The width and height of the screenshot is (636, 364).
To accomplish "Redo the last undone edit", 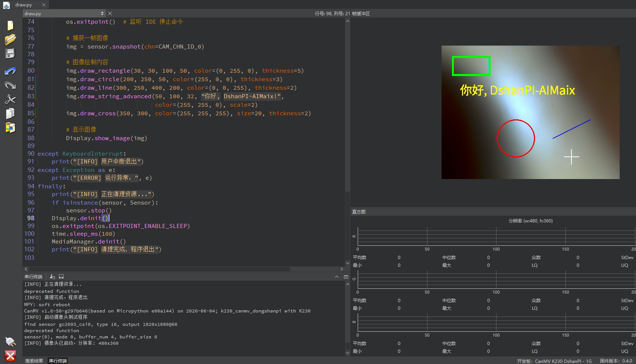I will (10, 85).
